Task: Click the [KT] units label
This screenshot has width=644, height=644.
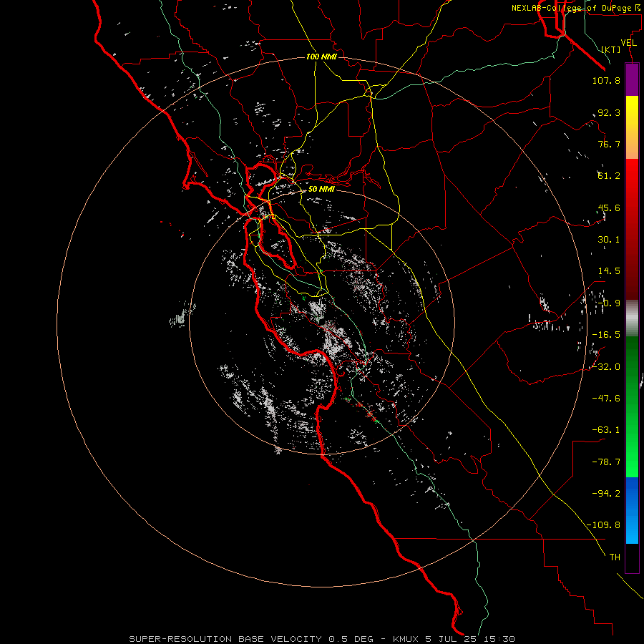Action: coord(611,49)
